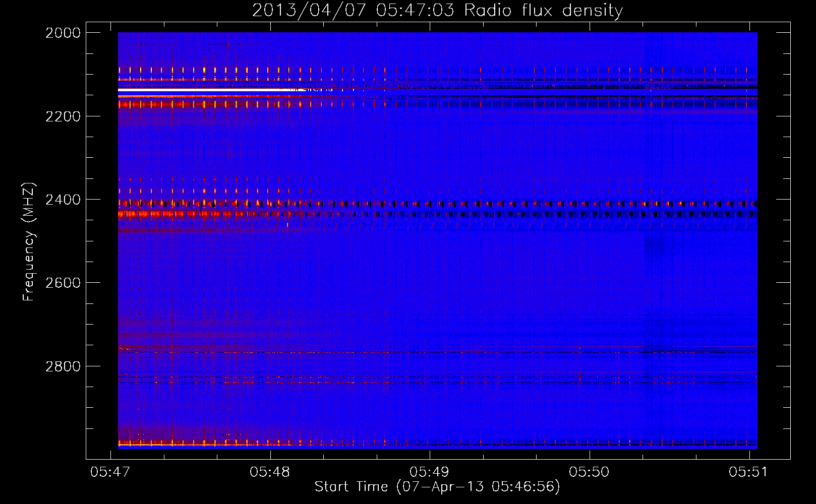Click the 05:49 time axis label
Image resolution: width=816 pixels, height=504 pixels.
(429, 472)
